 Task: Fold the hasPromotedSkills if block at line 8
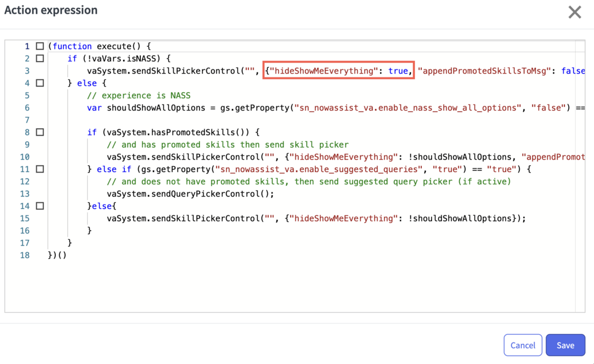40,132
